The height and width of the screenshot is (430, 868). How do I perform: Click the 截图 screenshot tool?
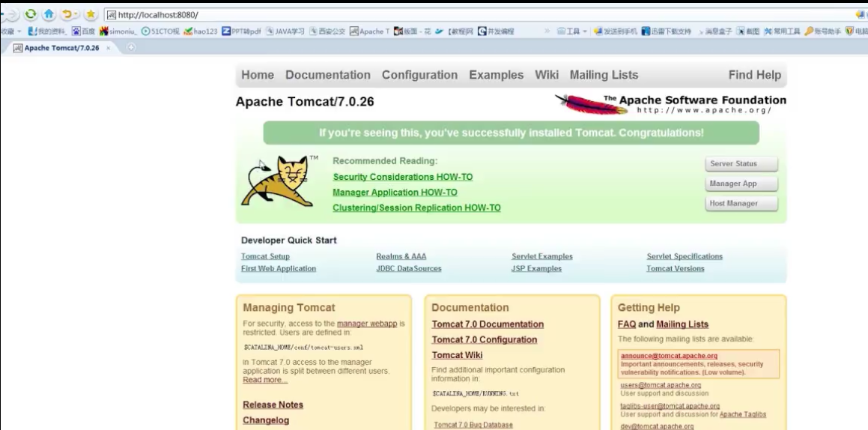tap(748, 31)
